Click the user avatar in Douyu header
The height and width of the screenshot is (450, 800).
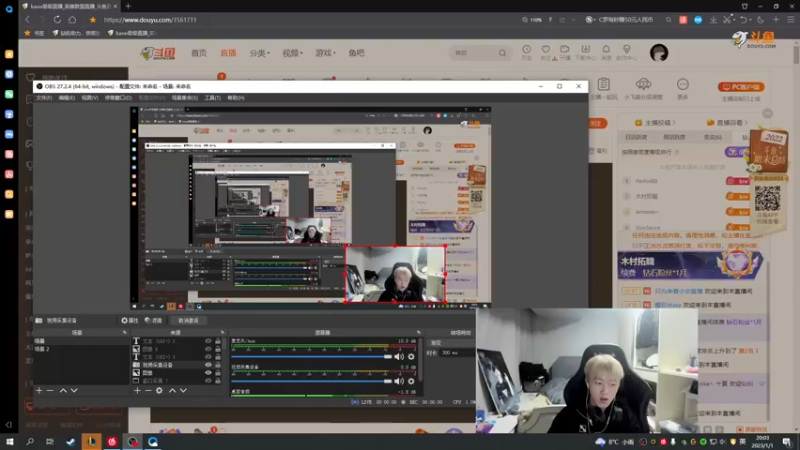tap(659, 53)
